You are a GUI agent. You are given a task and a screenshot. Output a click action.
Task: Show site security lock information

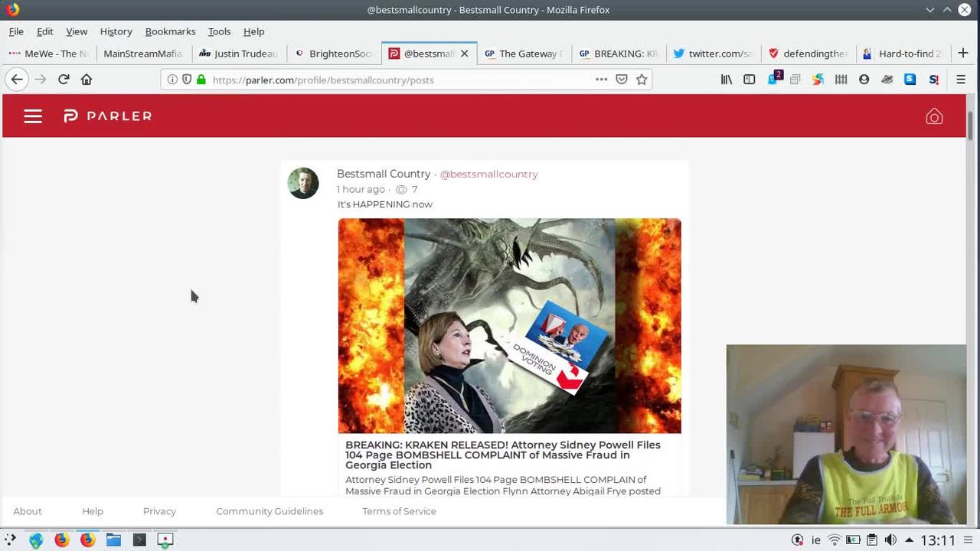click(x=201, y=80)
